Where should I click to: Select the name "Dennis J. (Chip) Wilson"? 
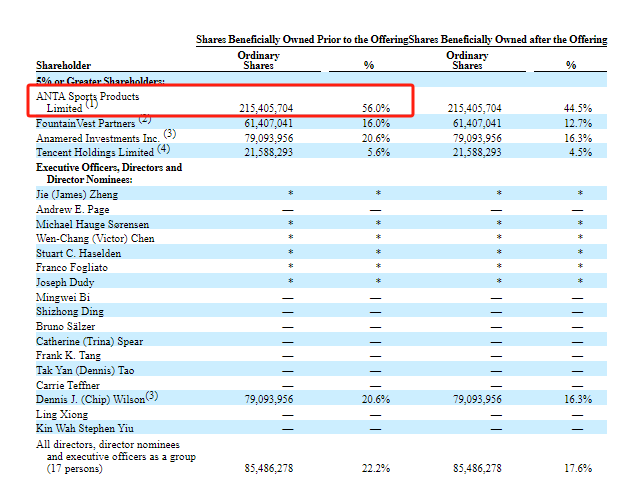coord(90,400)
